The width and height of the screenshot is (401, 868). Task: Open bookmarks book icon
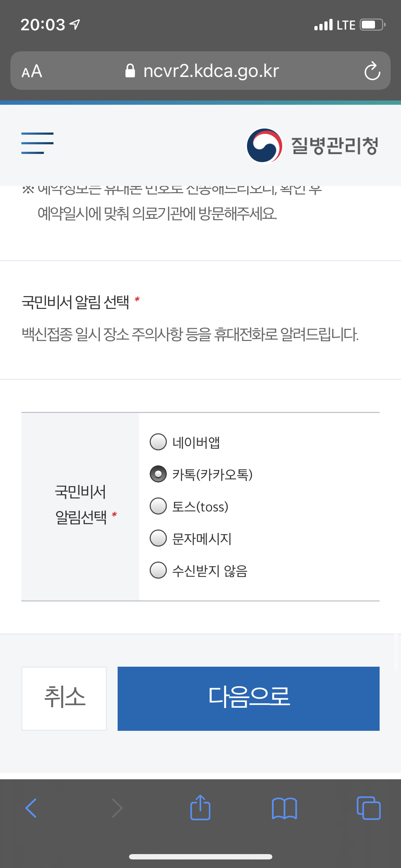pos(284,808)
